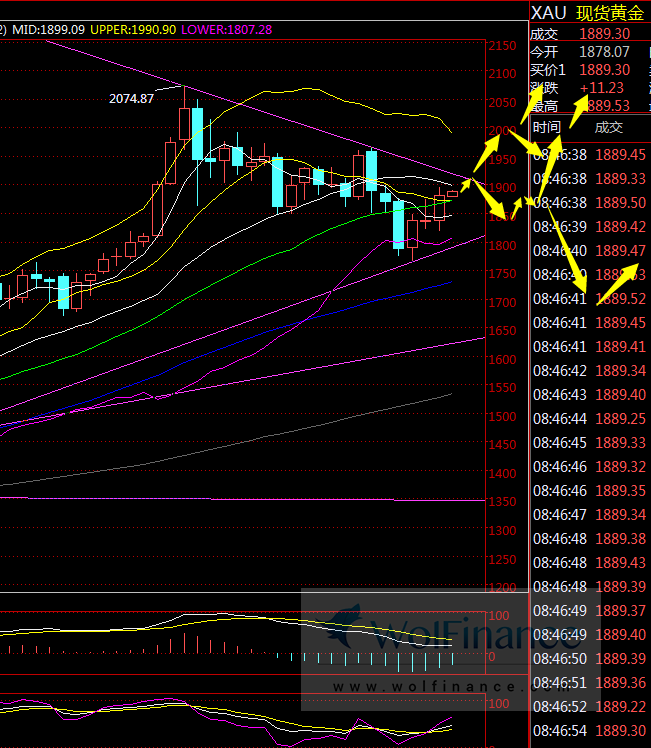The image size is (651, 748).
Task: Select tick row 08:46:43 1889.40
Action: tap(589, 395)
